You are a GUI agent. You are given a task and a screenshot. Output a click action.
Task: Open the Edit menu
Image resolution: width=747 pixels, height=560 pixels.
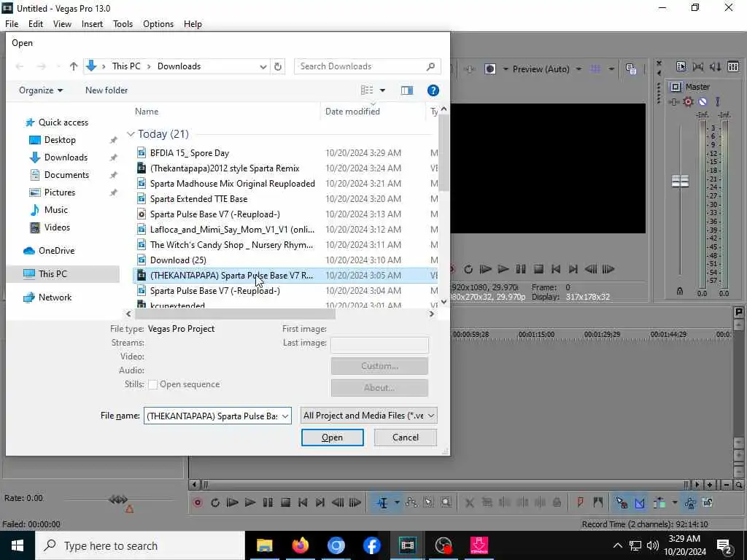(x=35, y=24)
